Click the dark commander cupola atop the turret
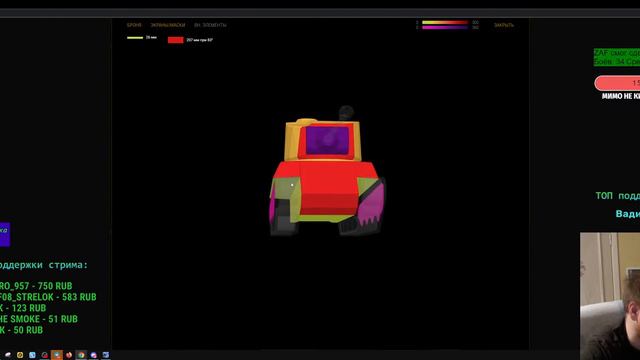The width and height of the screenshot is (640, 360). pos(346,113)
